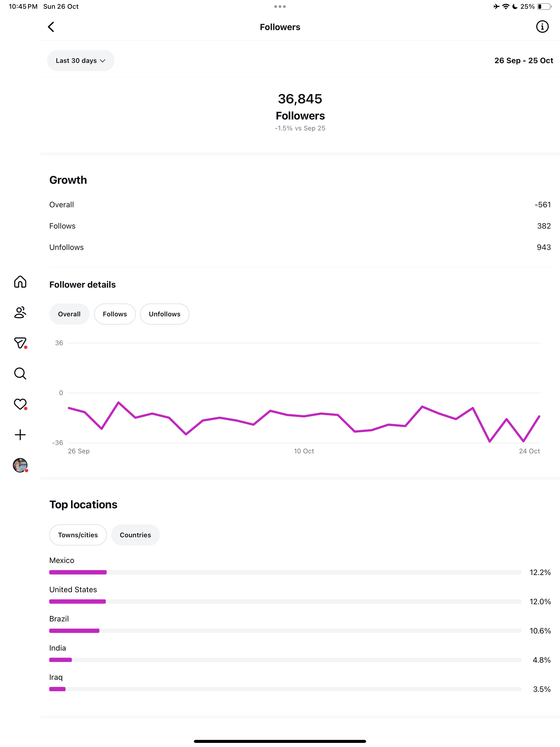Open the info icon on Followers page
560x747 pixels.
542,27
